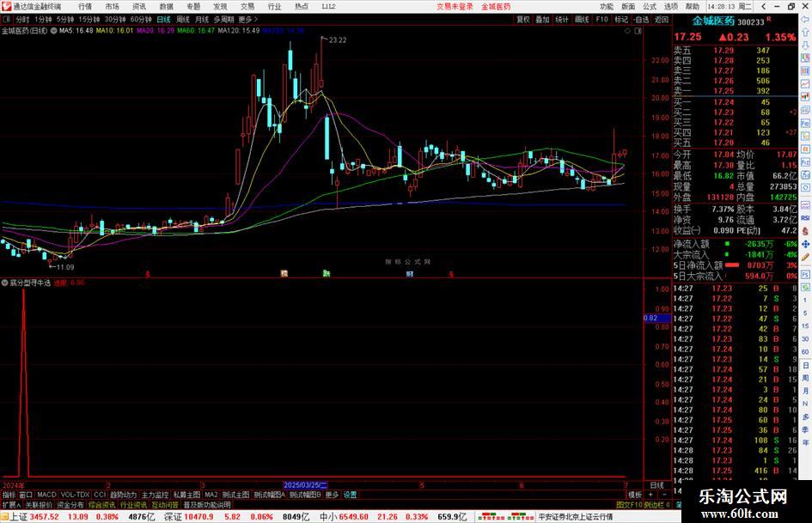The width and height of the screenshot is (812, 523).
Task: Click the up-arrow sidebar icon
Action: [x=805, y=32]
